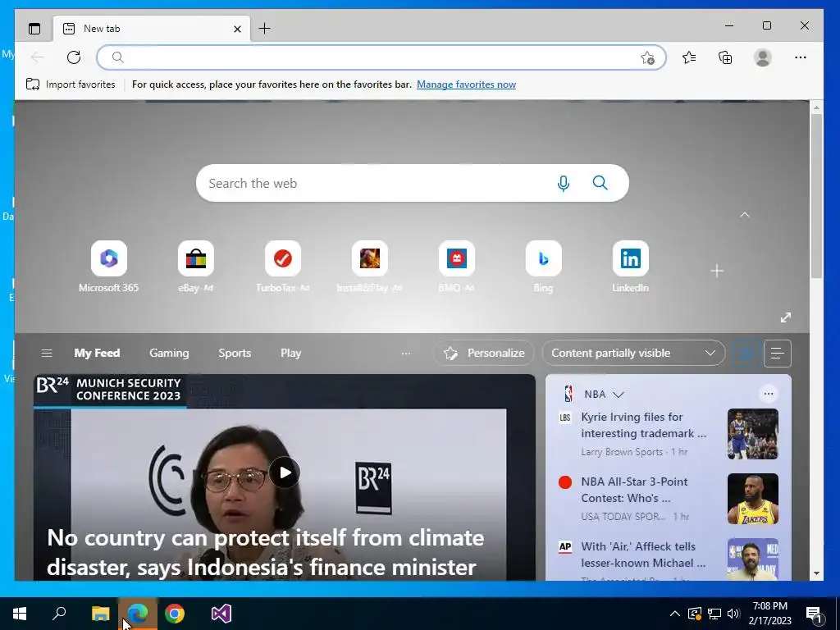This screenshot has width=840, height=630.
Task: Open the taskbar clock showing 7:08 PM
Action: pyautogui.click(x=769, y=614)
